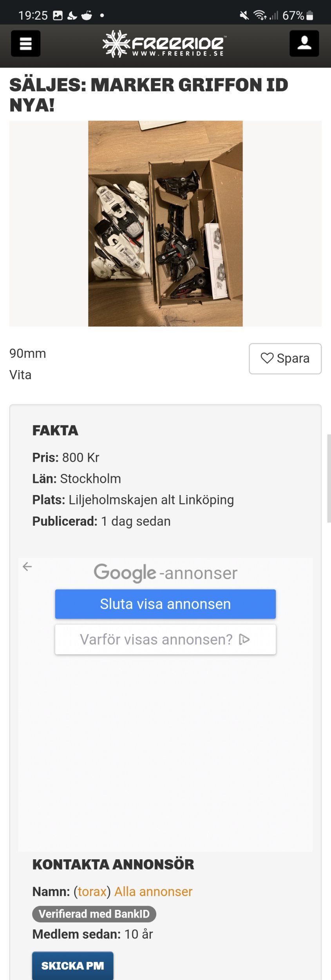
Task: Click the page scrollbar handle
Action: tap(329, 478)
